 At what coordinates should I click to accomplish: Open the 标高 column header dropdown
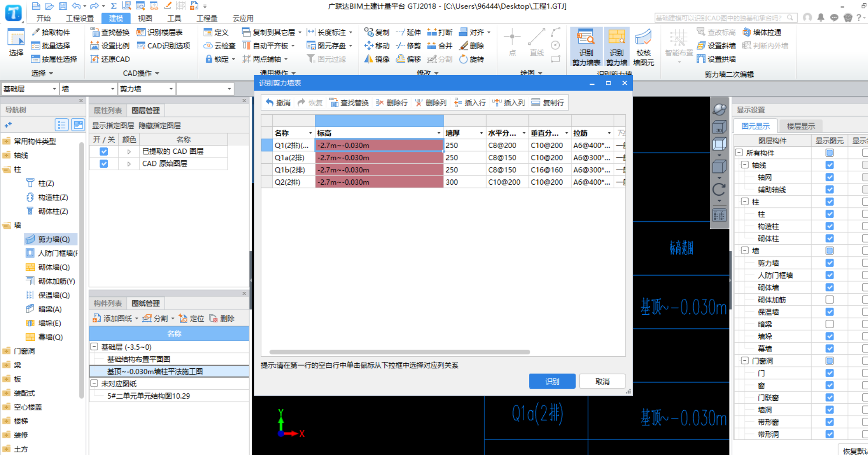(x=438, y=133)
